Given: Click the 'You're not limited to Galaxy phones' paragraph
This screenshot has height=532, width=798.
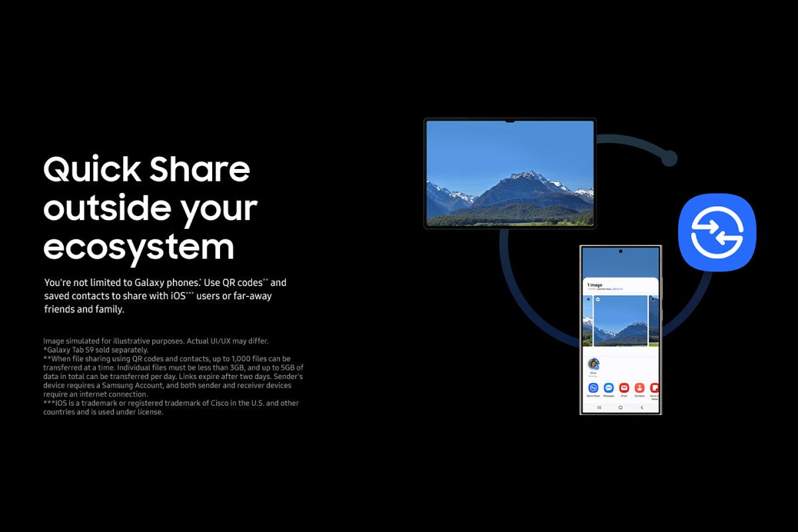Looking at the screenshot, I should click(x=165, y=296).
